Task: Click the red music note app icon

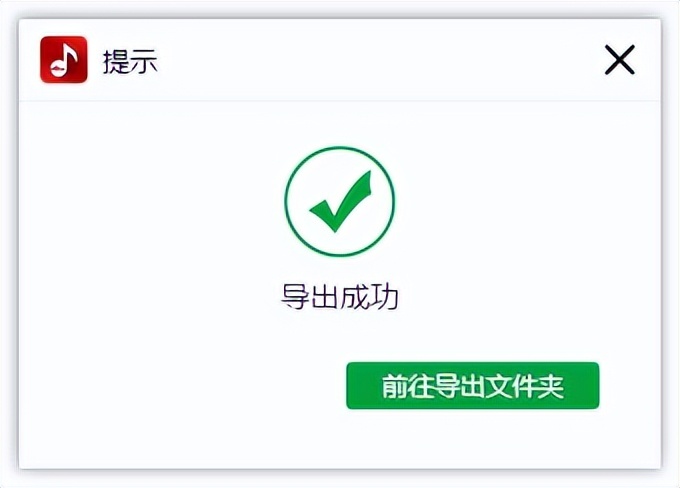Action: click(64, 60)
